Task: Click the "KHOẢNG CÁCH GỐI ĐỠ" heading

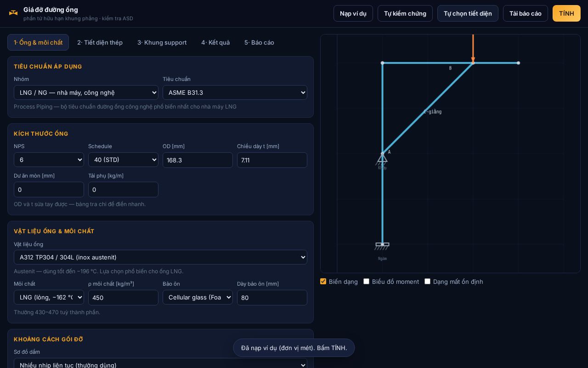Action: [x=48, y=339]
